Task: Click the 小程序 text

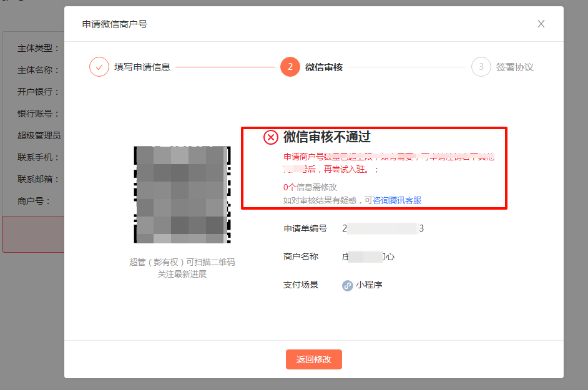Action: [369, 285]
